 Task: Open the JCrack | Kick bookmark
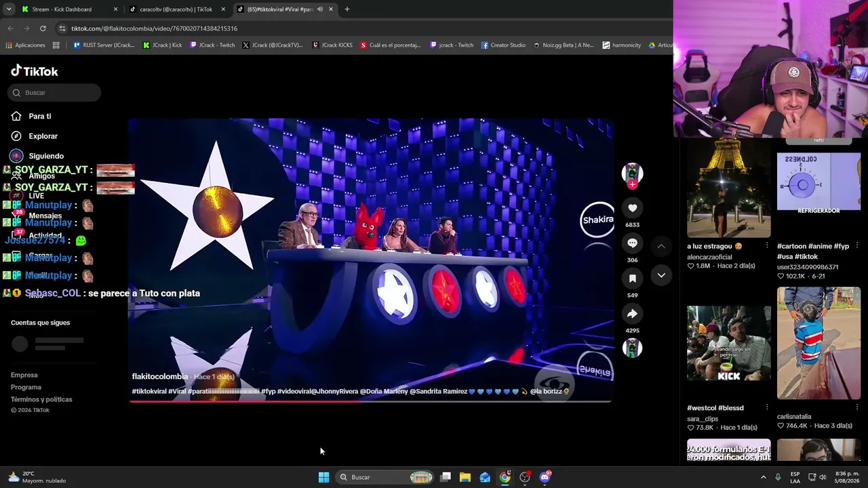[x=163, y=45]
